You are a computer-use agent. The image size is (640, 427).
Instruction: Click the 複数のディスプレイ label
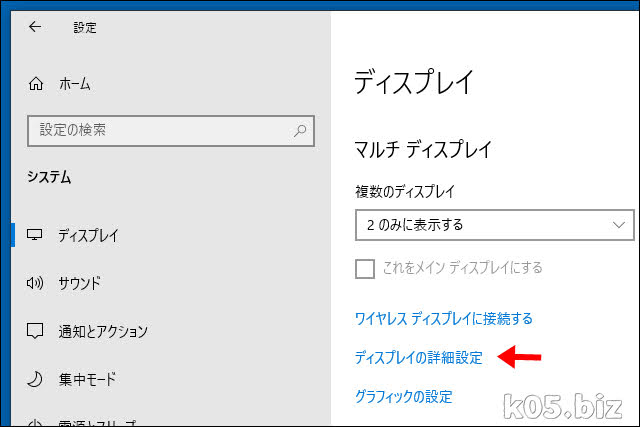404,191
